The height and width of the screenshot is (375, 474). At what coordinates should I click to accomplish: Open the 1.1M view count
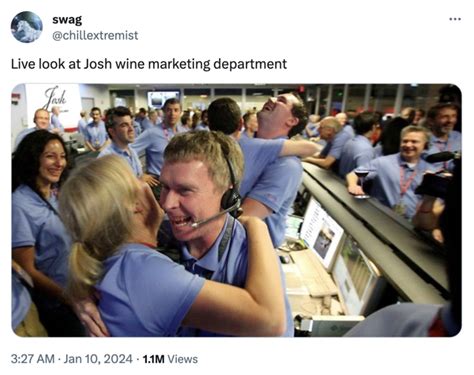click(x=154, y=359)
